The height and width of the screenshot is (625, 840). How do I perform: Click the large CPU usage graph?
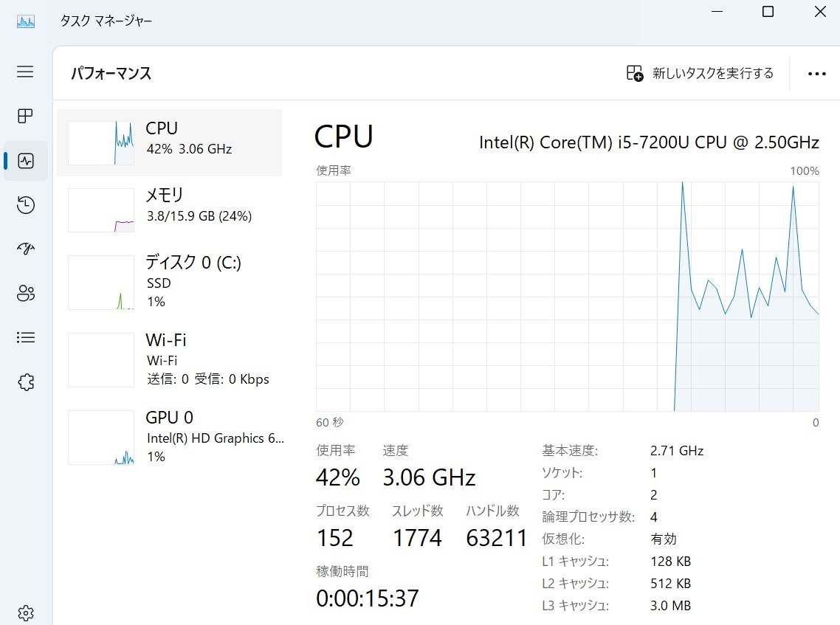pyautogui.click(x=567, y=297)
